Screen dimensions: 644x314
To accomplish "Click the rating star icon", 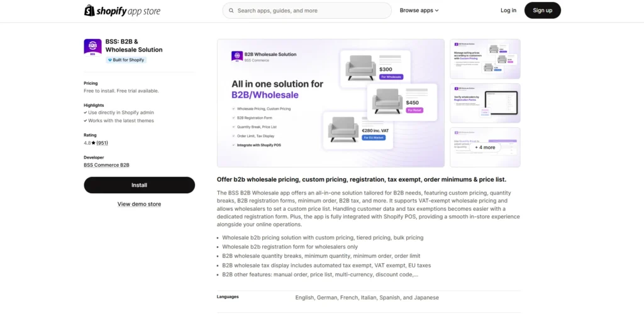I will click(x=93, y=143).
